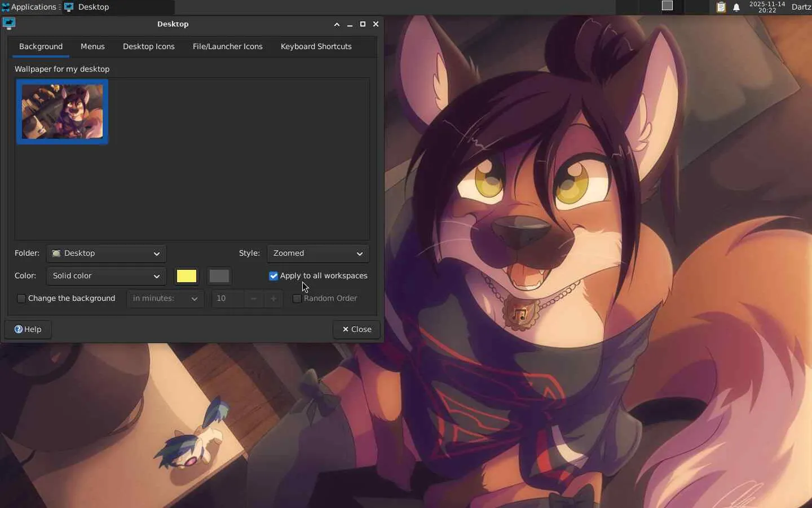Open the window menu icon in the title bar
Screen dimensions: 812x508
point(8,24)
